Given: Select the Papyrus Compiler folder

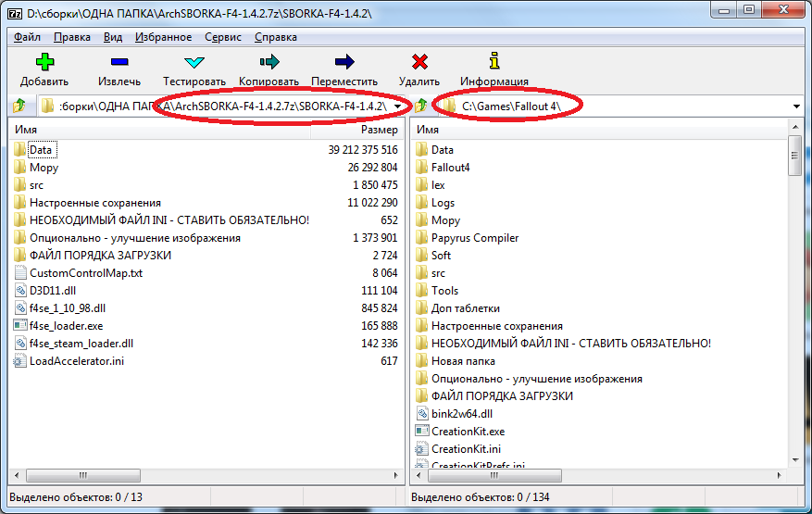Looking at the screenshot, I should pos(474,238).
